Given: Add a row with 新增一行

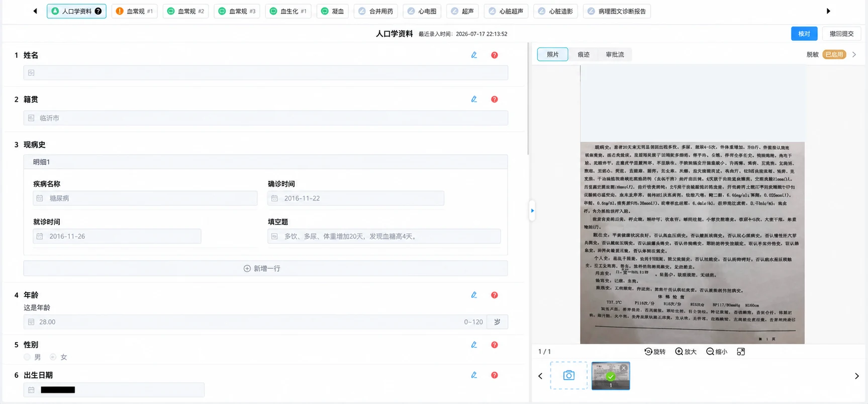Looking at the screenshot, I should click(265, 269).
